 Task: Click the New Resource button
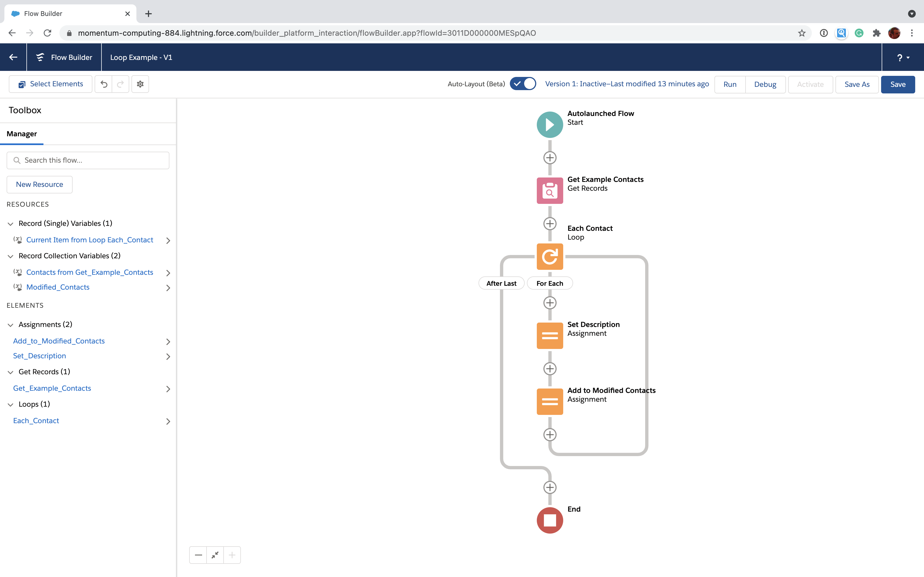pyautogui.click(x=39, y=184)
